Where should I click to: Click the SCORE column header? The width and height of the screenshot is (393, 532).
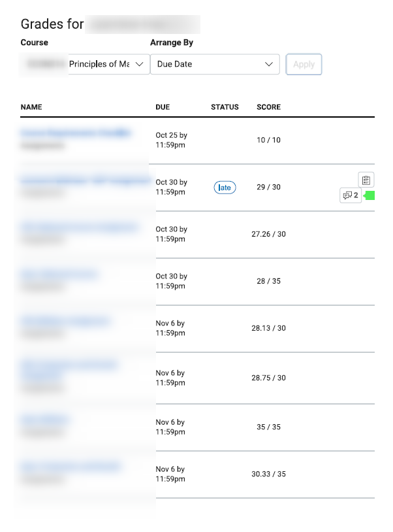[x=269, y=107]
